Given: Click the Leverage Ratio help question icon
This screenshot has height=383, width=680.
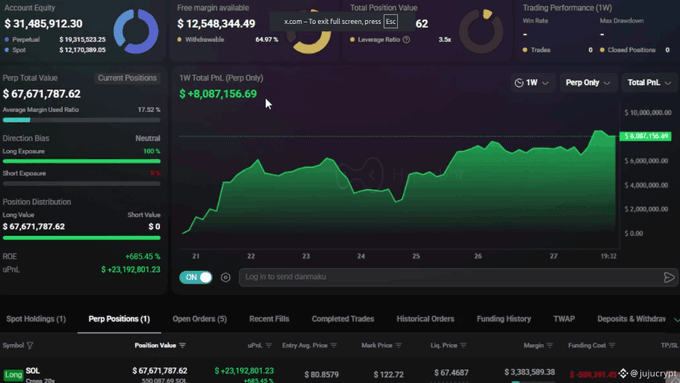Looking at the screenshot, I should click(406, 39).
